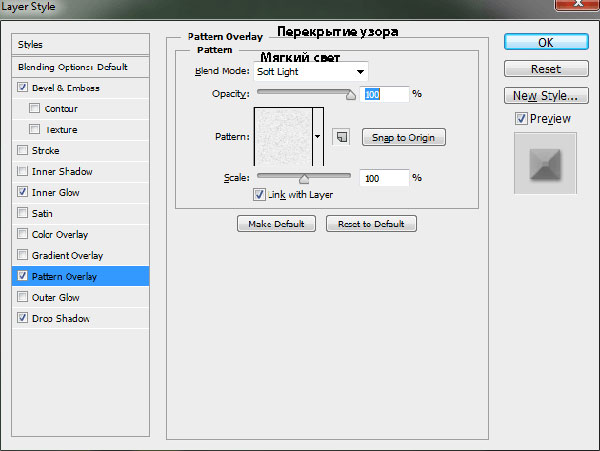The image size is (600, 451).
Task: Confirm with the OK button
Action: pyautogui.click(x=546, y=42)
